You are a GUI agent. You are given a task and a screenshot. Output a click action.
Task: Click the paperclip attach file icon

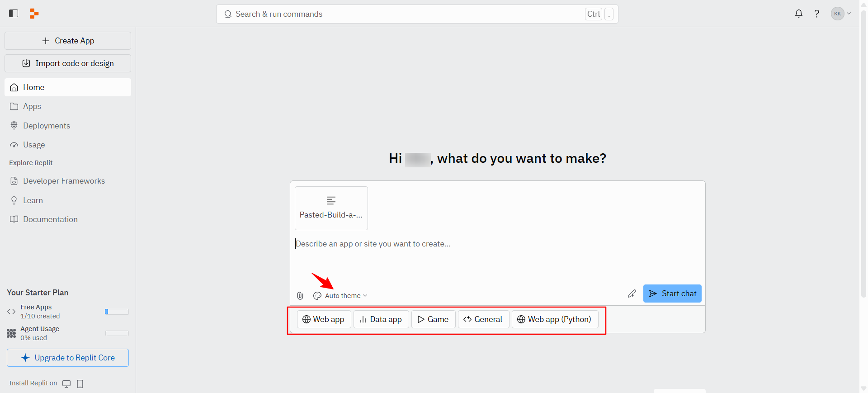[x=300, y=296]
